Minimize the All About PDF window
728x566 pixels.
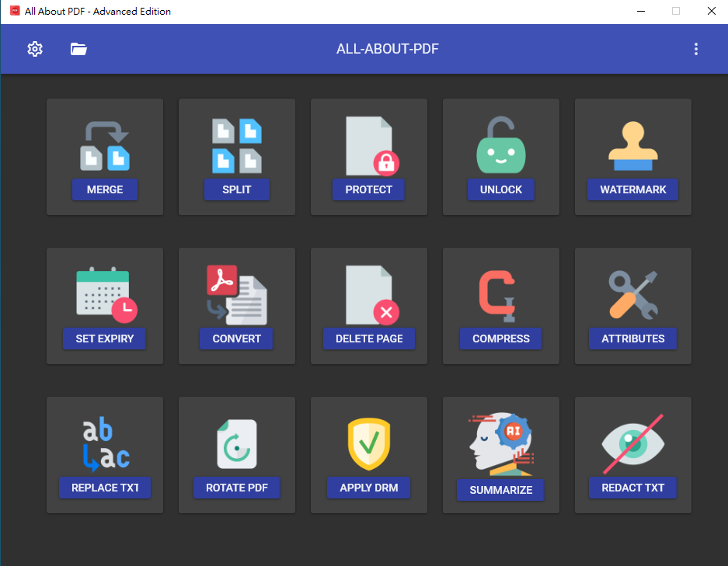click(x=641, y=11)
